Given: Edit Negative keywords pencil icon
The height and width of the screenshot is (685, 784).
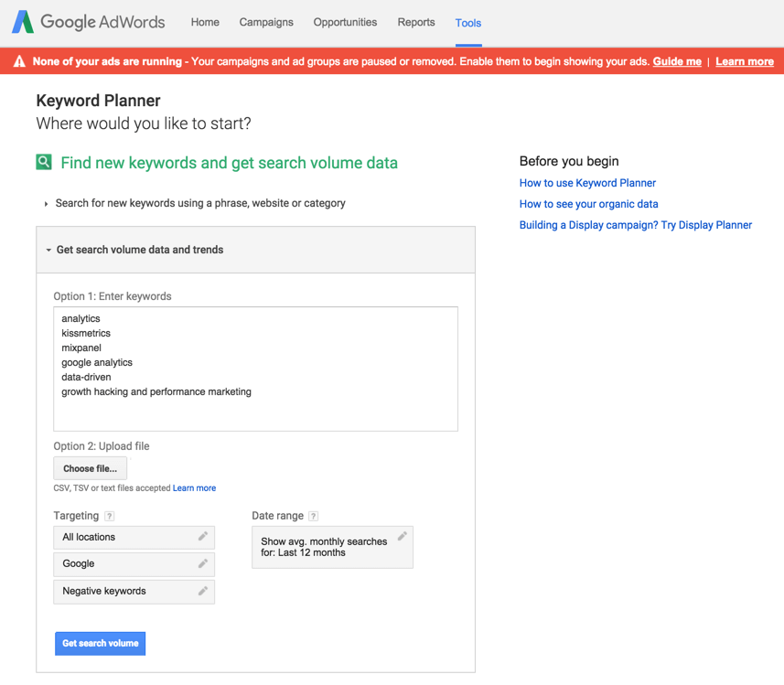Looking at the screenshot, I should [x=203, y=591].
